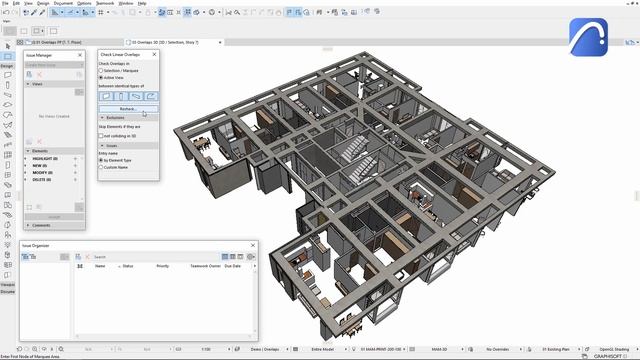Viewport: 640px width, 360px height.
Task: Select the Wall tool in the toolbox
Action: click(x=8, y=75)
